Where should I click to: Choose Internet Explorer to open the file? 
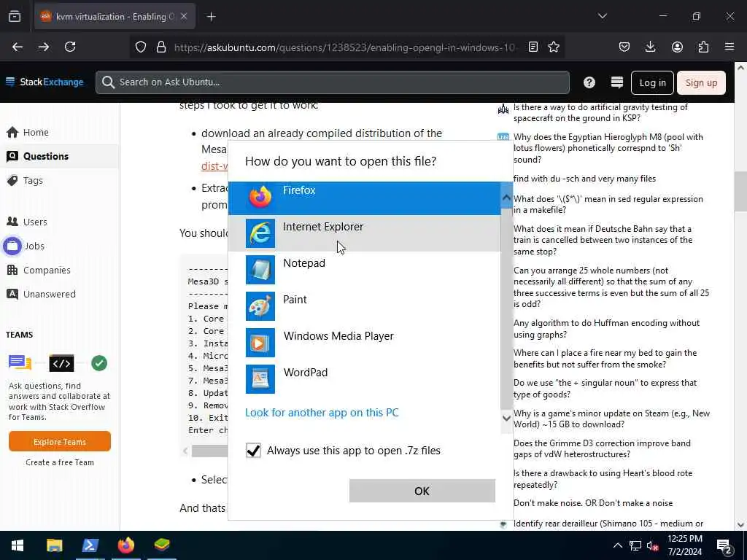pos(365,233)
